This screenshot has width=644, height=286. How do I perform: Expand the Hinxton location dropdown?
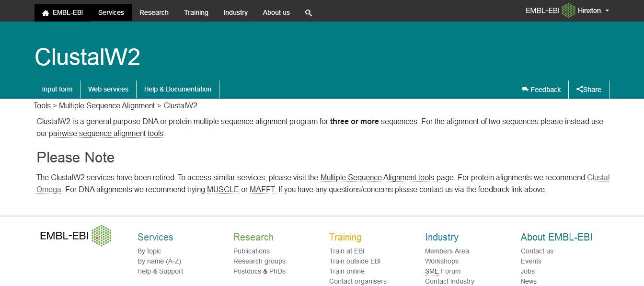(593, 11)
